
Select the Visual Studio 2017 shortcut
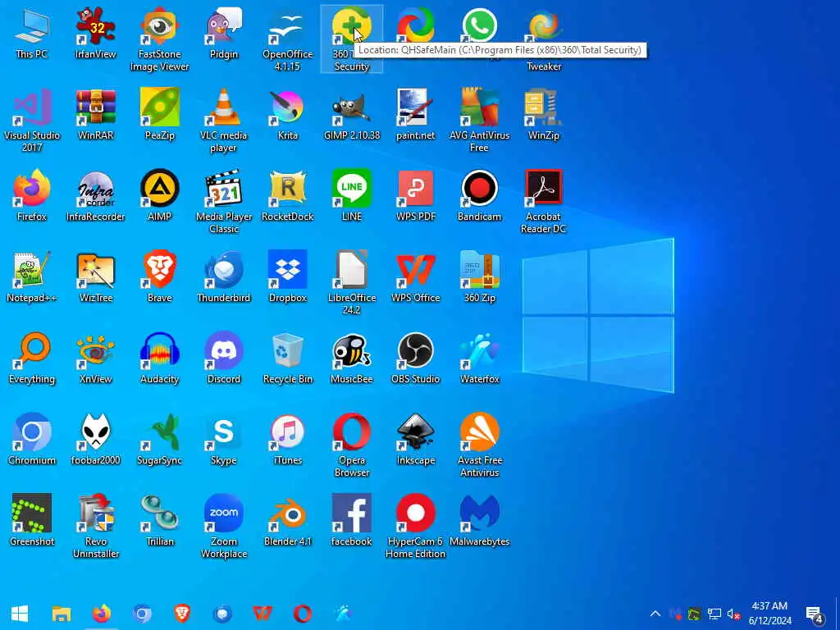coord(32,121)
